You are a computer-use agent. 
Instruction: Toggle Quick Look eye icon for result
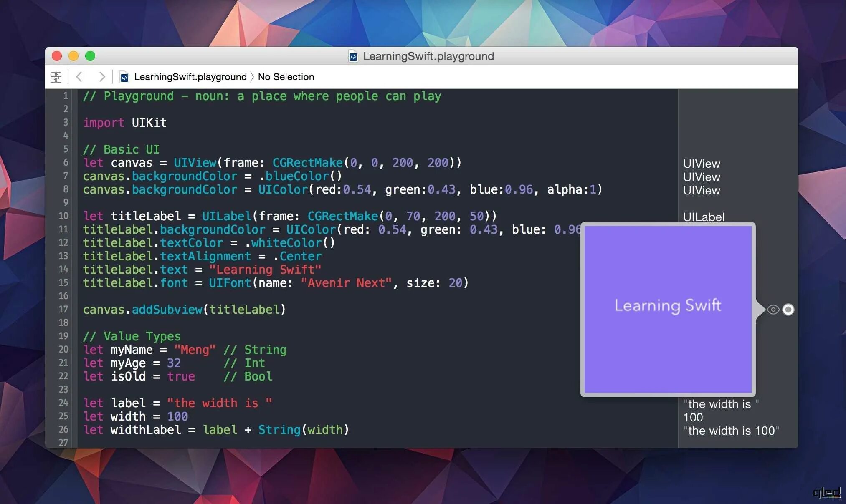pos(773,310)
